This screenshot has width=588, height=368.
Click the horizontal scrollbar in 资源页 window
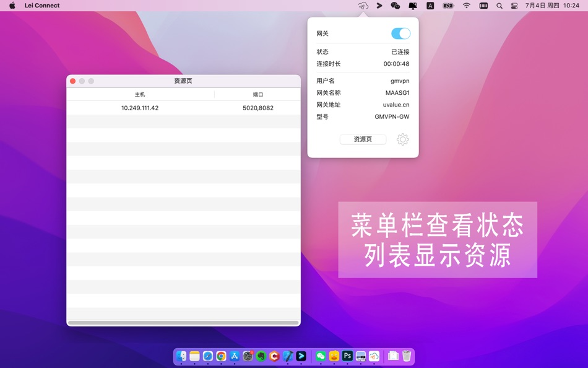(183, 323)
